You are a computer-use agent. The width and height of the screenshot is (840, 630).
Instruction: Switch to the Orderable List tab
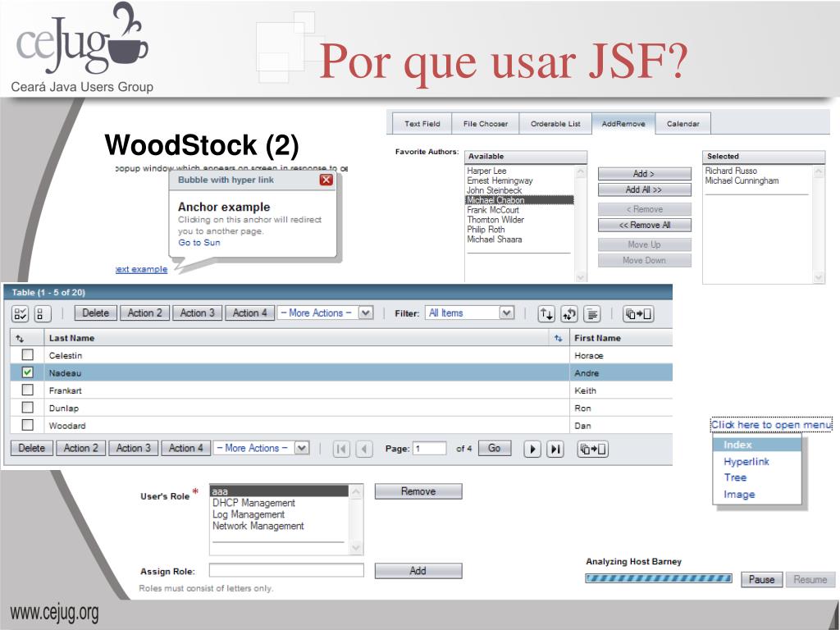coord(555,123)
